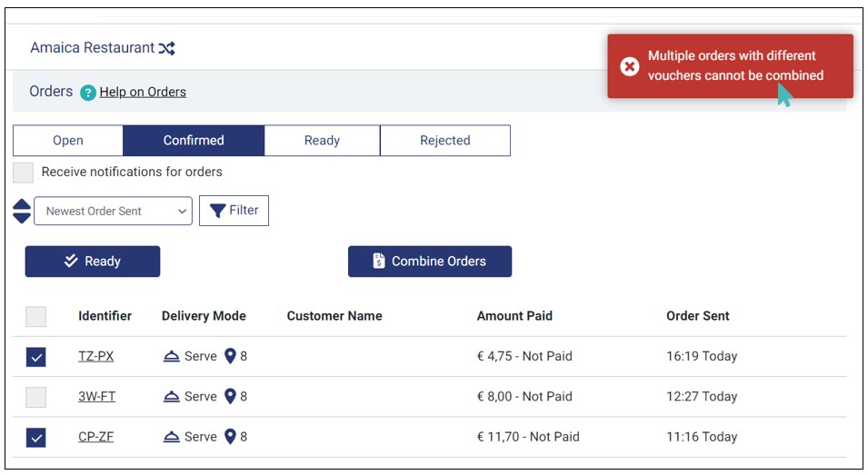Enable Receive notifications for orders checkbox
868x475 pixels.
(x=24, y=173)
